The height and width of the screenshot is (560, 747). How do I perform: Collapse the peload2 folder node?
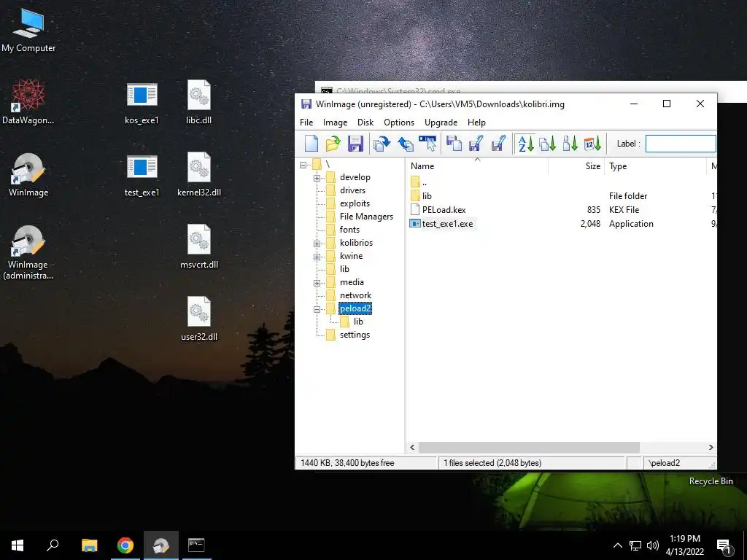pyautogui.click(x=317, y=309)
